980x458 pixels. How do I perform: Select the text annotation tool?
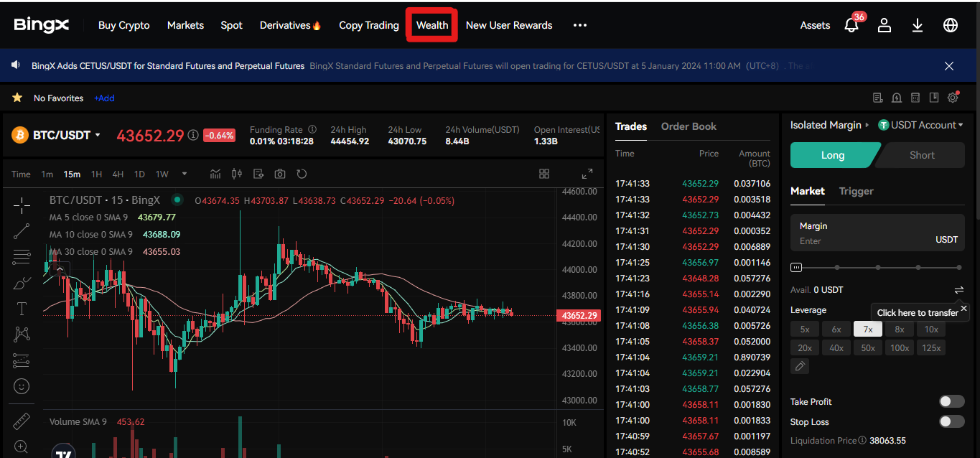pyautogui.click(x=22, y=309)
